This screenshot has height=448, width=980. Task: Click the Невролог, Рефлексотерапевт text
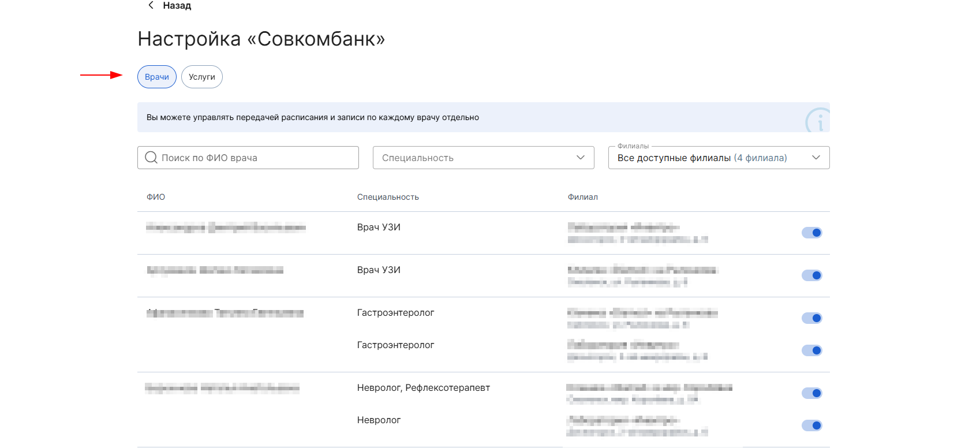coord(424,388)
